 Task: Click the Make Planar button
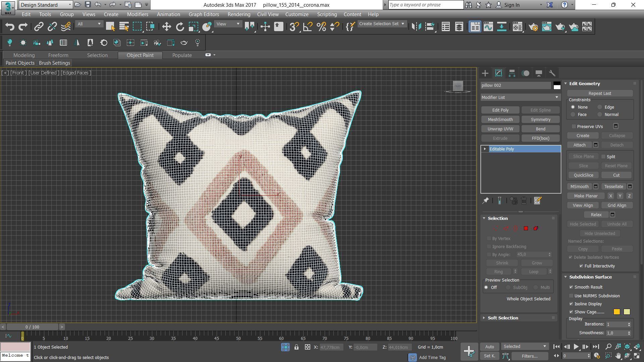[586, 196]
